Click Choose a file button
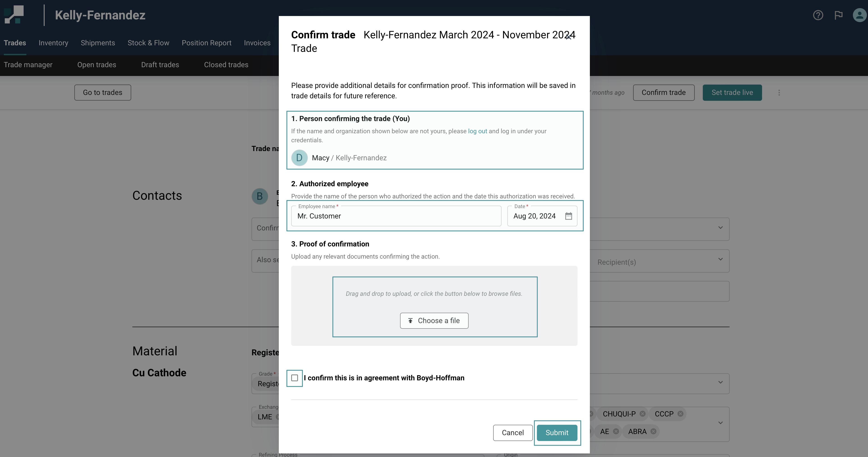Viewport: 868px width, 457px height. pos(434,321)
